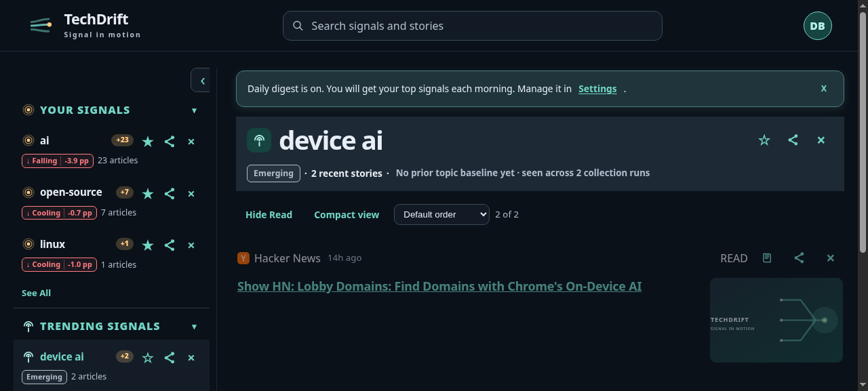Click the Your Signals heading
868x391 pixels.
pyautogui.click(x=85, y=110)
